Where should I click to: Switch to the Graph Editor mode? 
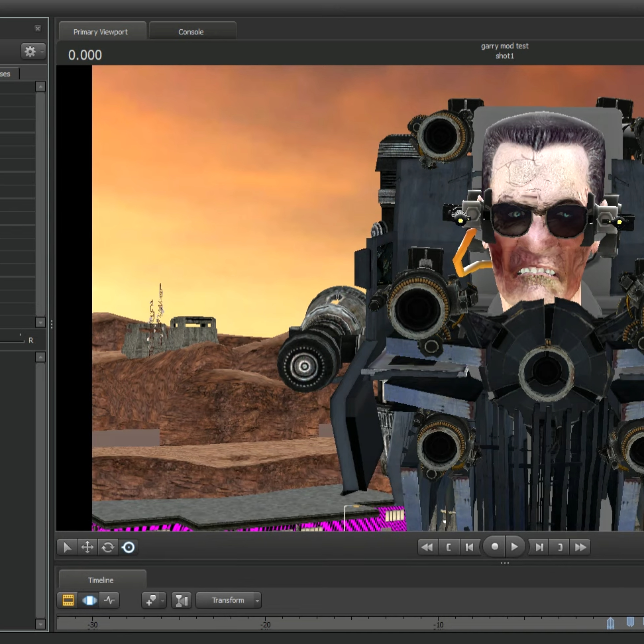coord(109,600)
